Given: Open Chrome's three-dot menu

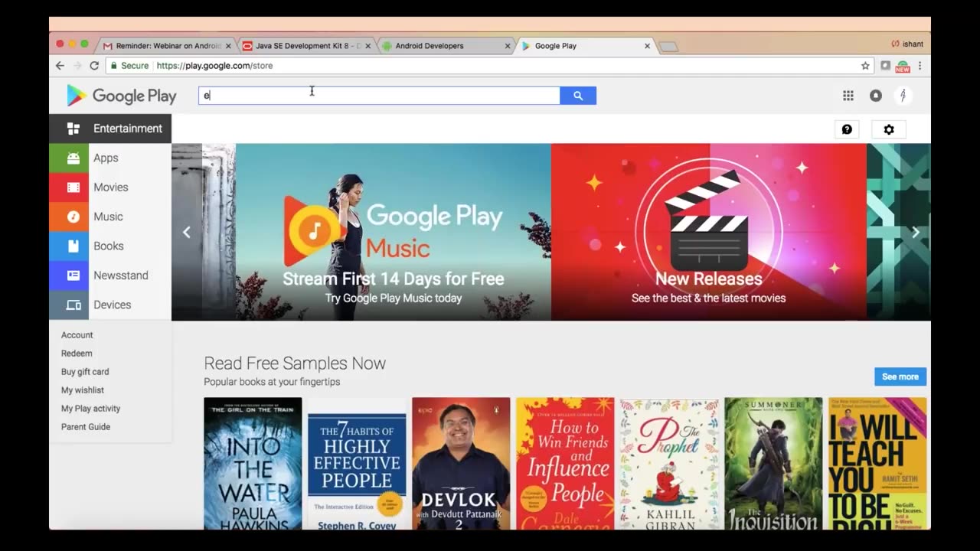Looking at the screenshot, I should click(x=920, y=66).
